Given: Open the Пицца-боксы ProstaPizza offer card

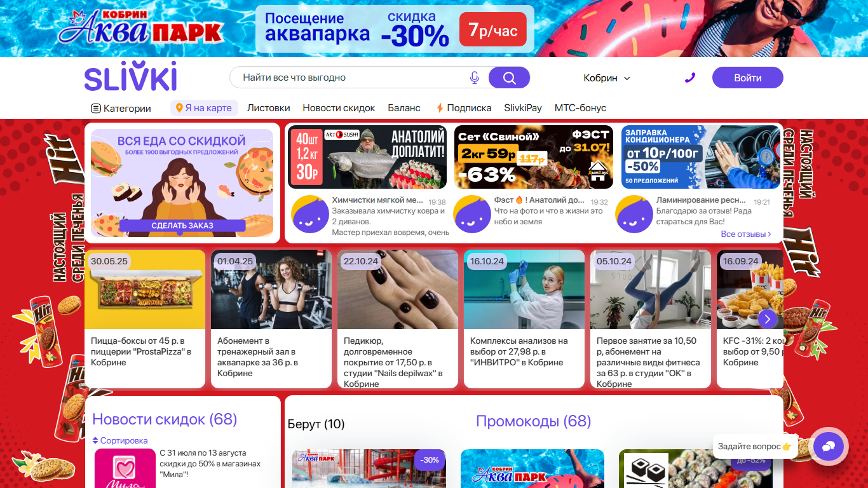Looking at the screenshot, I should [x=145, y=319].
